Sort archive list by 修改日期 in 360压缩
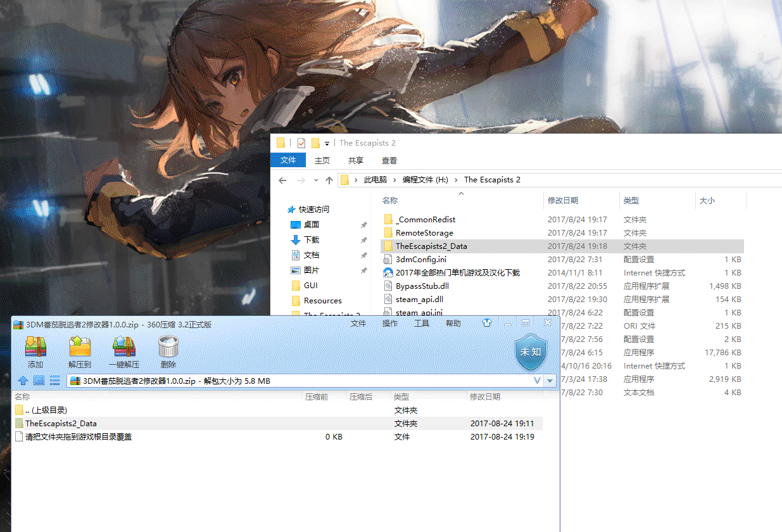This screenshot has width=782, height=532. click(x=485, y=396)
